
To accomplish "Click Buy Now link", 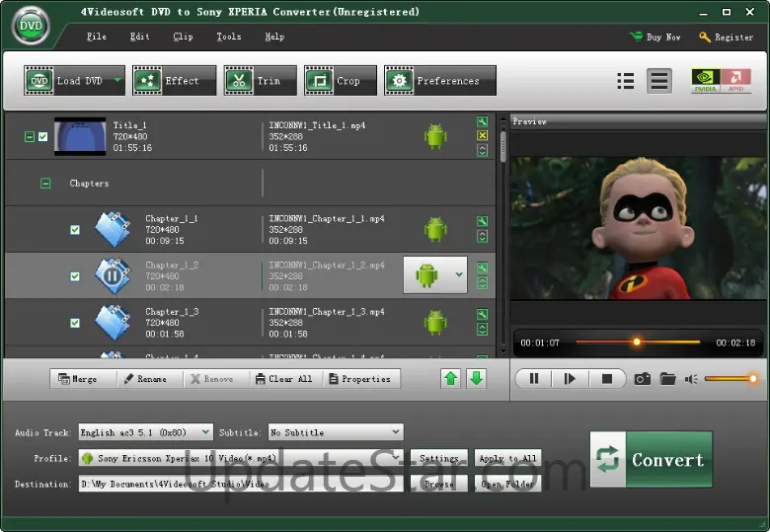I will point(655,38).
